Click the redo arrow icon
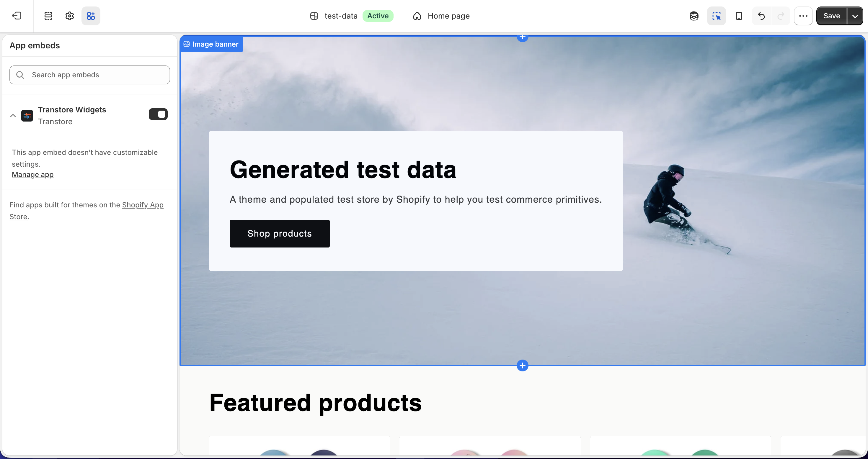The width and height of the screenshot is (868, 459). pyautogui.click(x=781, y=16)
